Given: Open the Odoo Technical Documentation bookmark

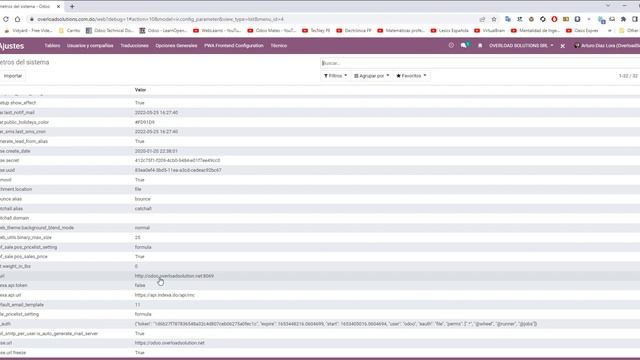Looking at the screenshot, I should pyautogui.click(x=110, y=31).
